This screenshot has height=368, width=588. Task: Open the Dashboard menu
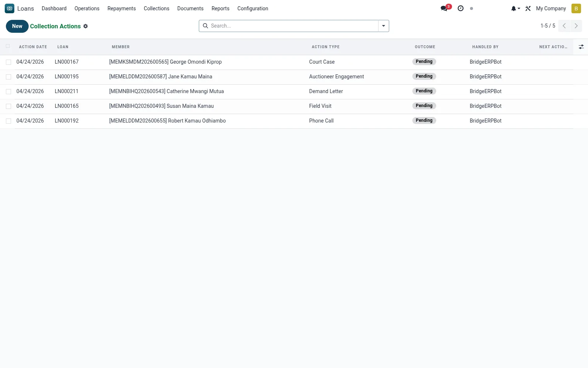coord(54,8)
